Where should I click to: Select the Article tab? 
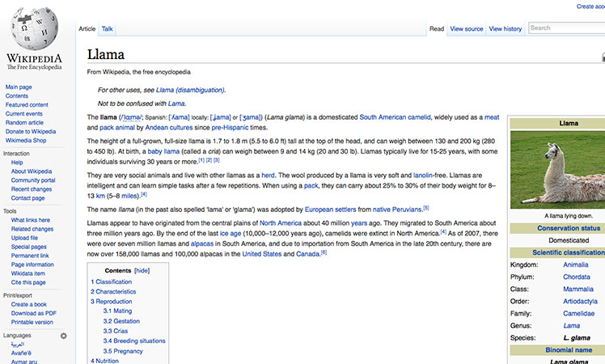pyautogui.click(x=87, y=28)
